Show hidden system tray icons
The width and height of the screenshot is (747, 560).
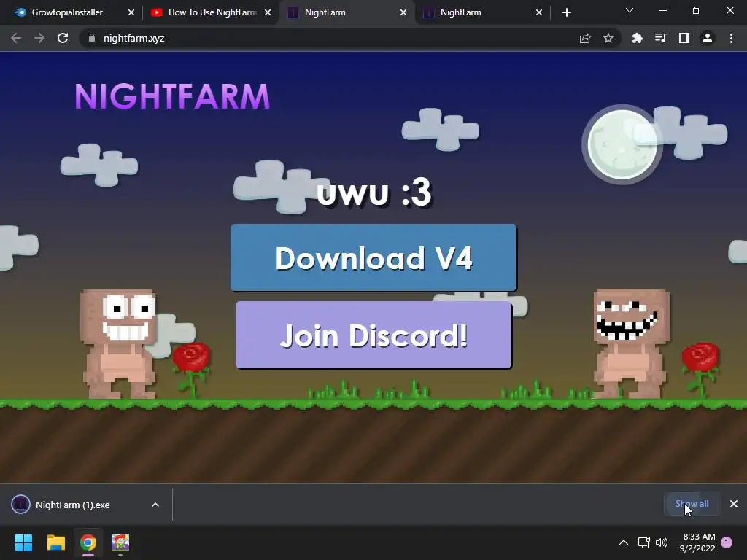623,542
